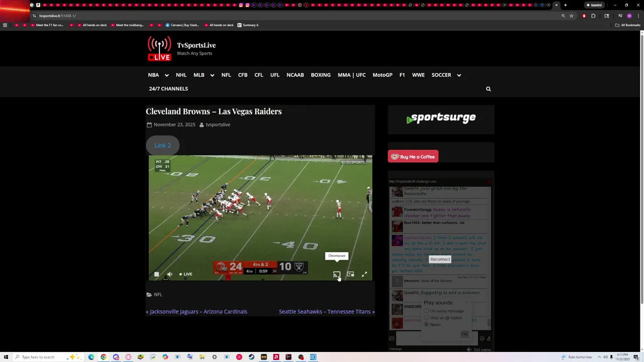Open the NCAAB menu item
644x362 pixels.
click(295, 75)
